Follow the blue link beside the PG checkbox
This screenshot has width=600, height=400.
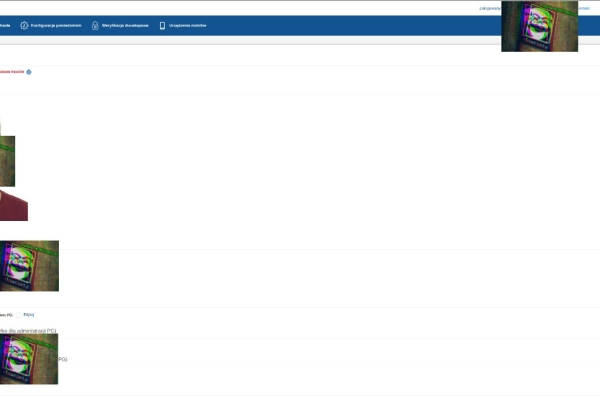point(29,315)
